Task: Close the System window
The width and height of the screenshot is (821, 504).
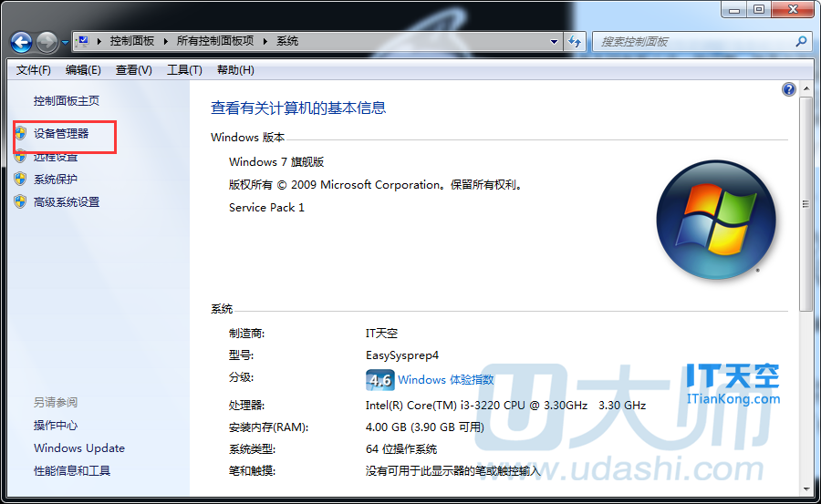Action: (793, 9)
